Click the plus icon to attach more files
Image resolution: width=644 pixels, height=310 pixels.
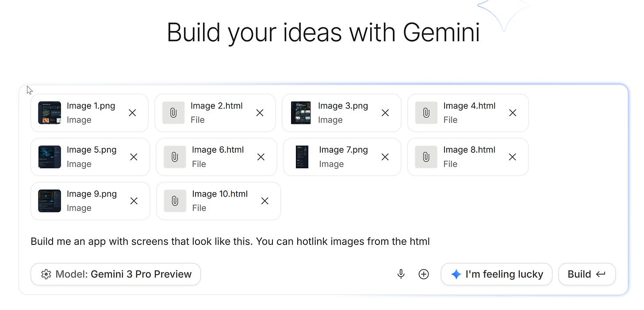click(x=423, y=274)
